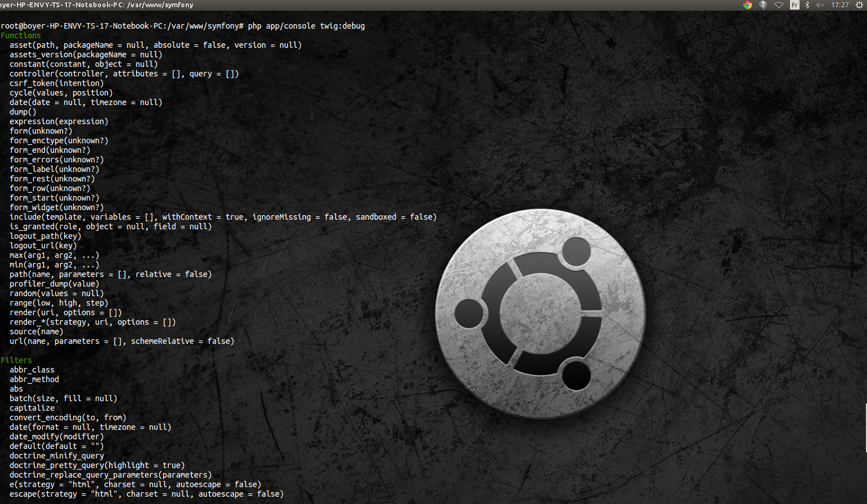Open the Fr keyboard layout indicator
The image size is (867, 504).
pos(794,5)
